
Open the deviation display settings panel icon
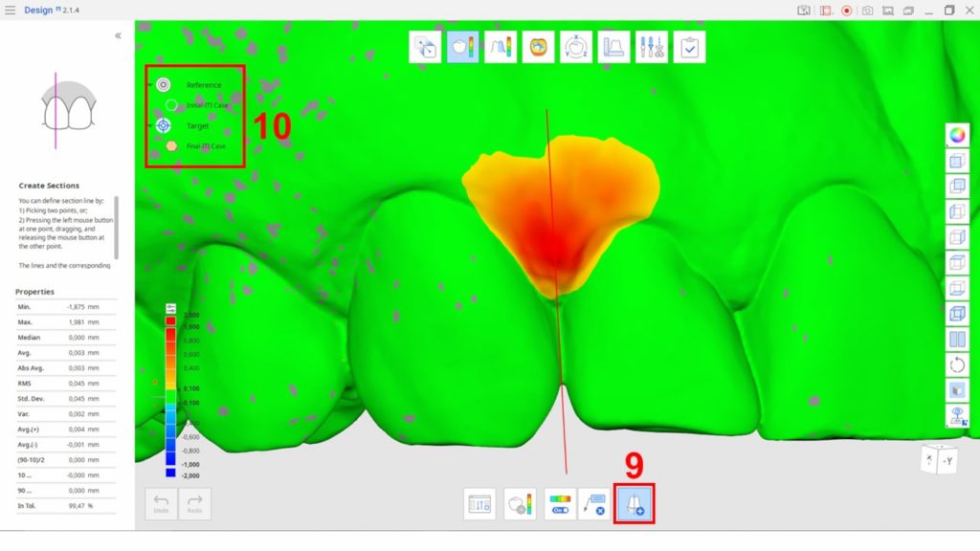click(x=479, y=504)
